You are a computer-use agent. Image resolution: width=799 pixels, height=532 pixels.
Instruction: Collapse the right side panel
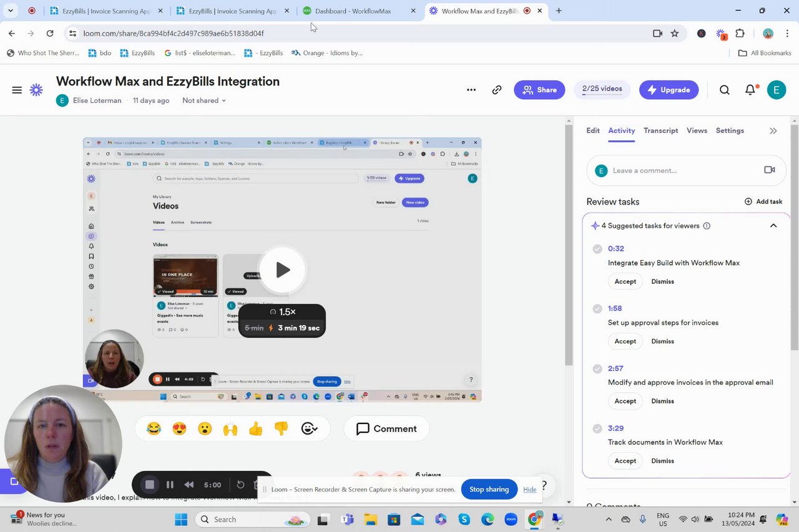[773, 130]
